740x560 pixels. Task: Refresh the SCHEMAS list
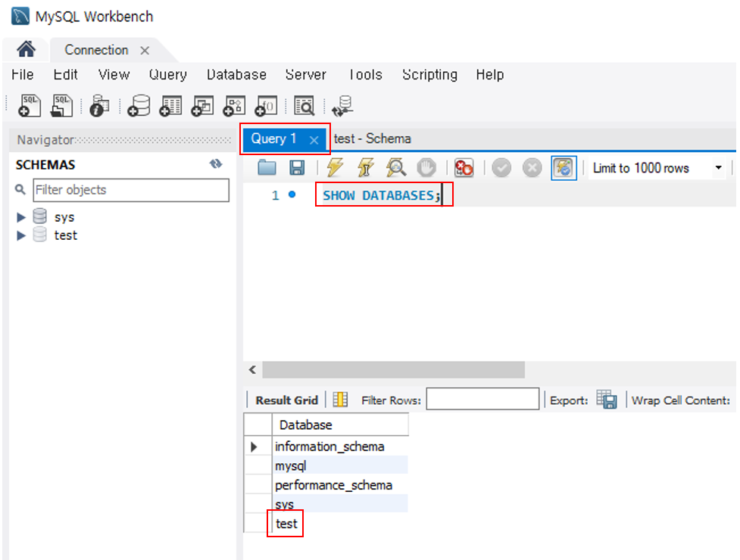(216, 163)
